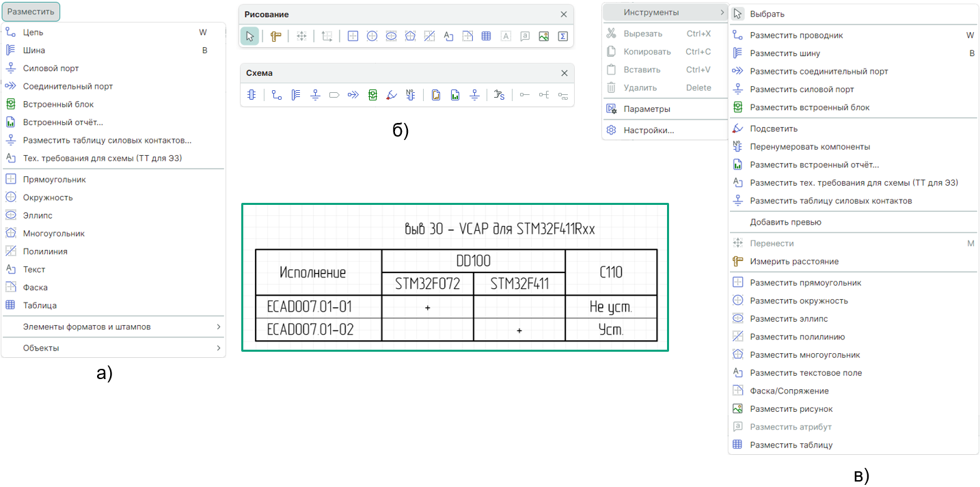Click the first component icon in Схема toolbar
This screenshot has height=487, width=980.
point(251,96)
